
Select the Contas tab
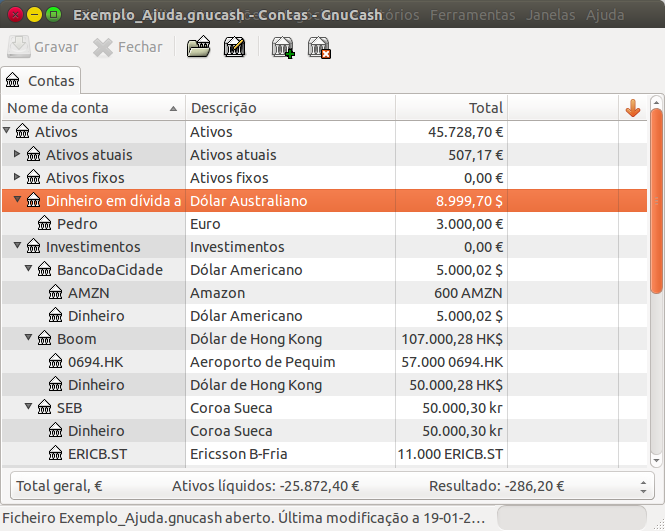[x=41, y=81]
